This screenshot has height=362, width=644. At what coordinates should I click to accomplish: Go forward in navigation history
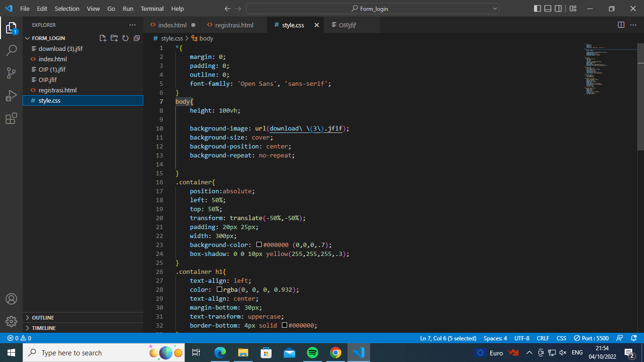click(239, 8)
